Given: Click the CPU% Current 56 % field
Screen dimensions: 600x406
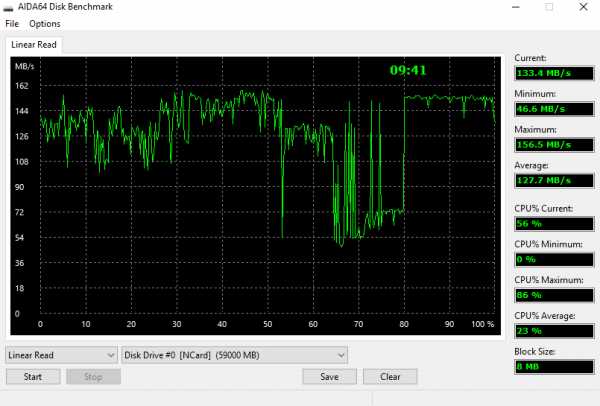Looking at the screenshot, I should (x=554, y=224).
